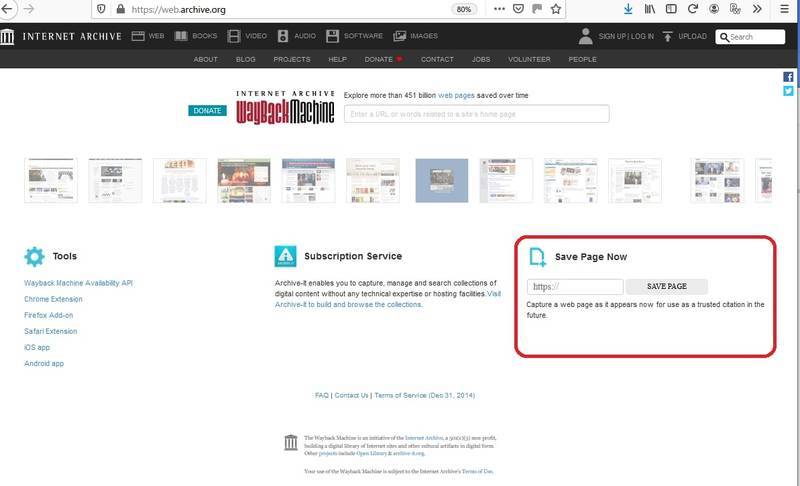Viewport: 800px width, 486px height.
Task: Expand toolbar overflow chevrons
Action: coord(757,9)
